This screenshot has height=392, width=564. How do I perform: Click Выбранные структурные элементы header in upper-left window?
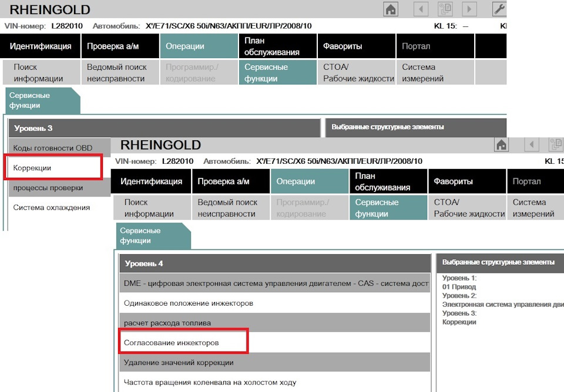pos(416,127)
